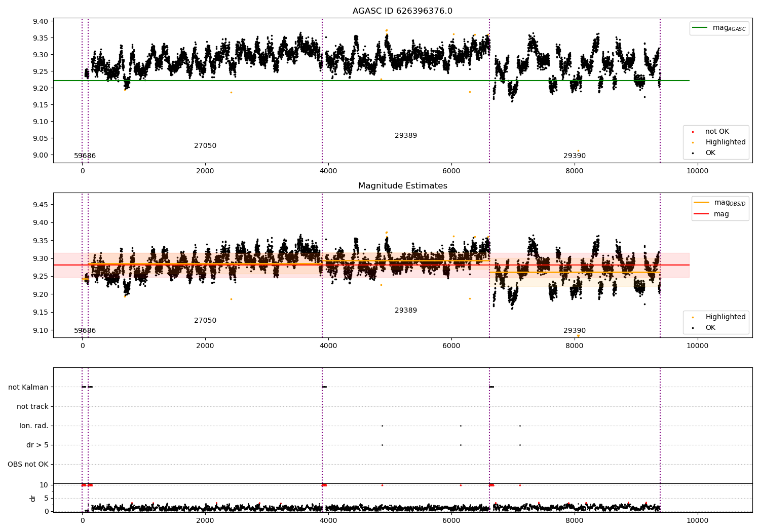Viewport: 760px width, 532px height.
Task: Click the 9.05 y-axis tick label
Action: tap(41, 138)
